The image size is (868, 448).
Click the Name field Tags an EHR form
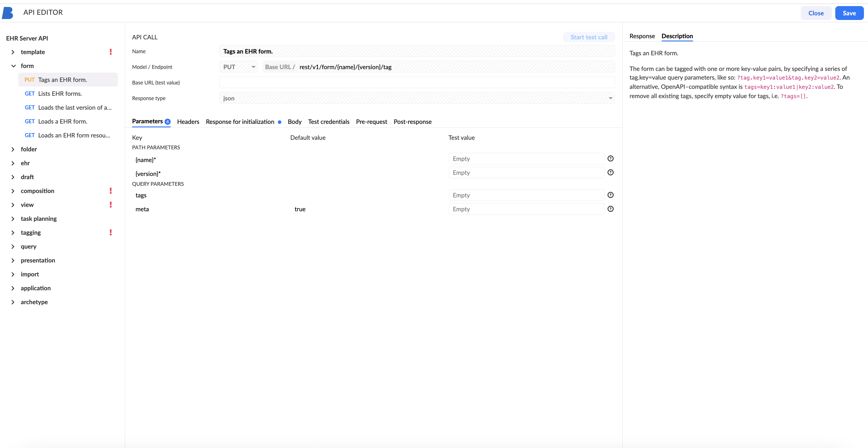[417, 52]
